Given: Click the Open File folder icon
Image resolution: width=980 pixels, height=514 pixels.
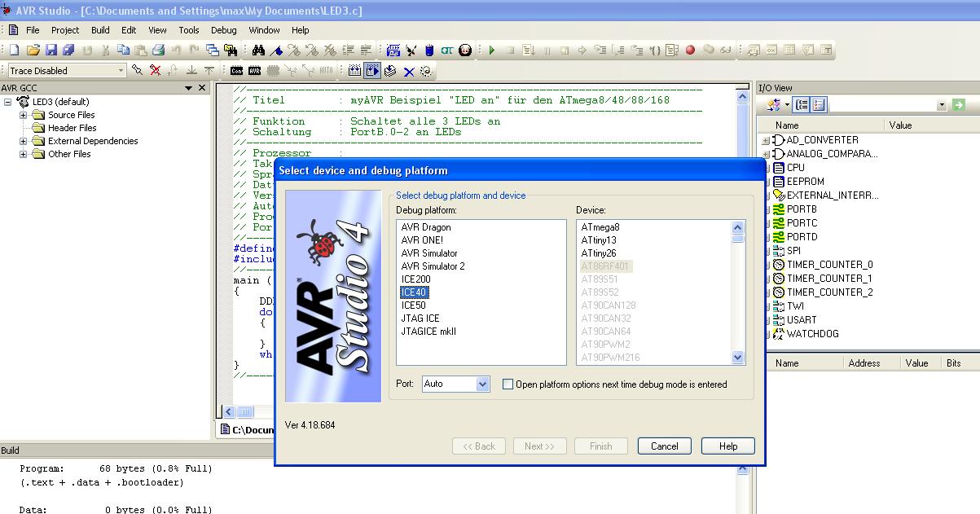Looking at the screenshot, I should [33, 50].
